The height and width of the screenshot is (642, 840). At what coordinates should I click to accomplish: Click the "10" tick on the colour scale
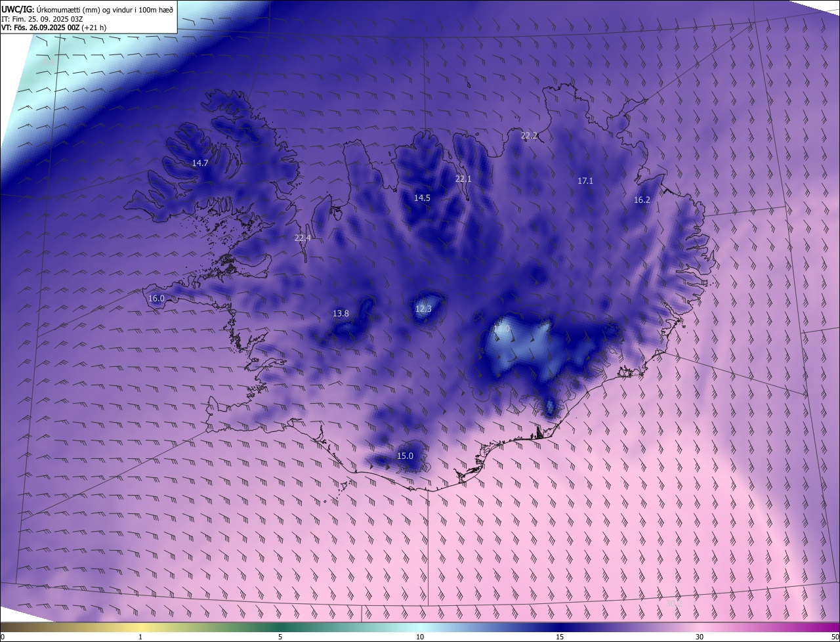[420, 637]
